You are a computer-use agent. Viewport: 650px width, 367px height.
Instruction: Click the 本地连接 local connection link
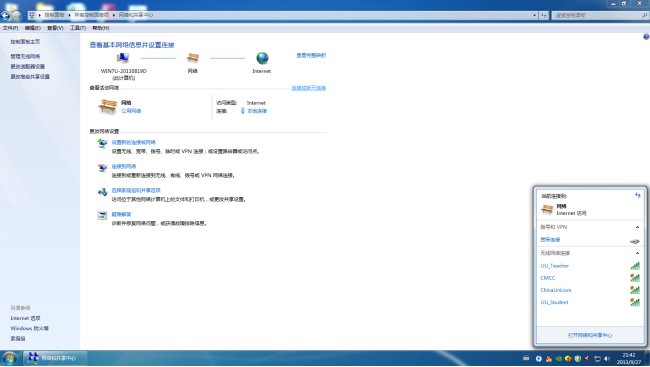pos(257,111)
